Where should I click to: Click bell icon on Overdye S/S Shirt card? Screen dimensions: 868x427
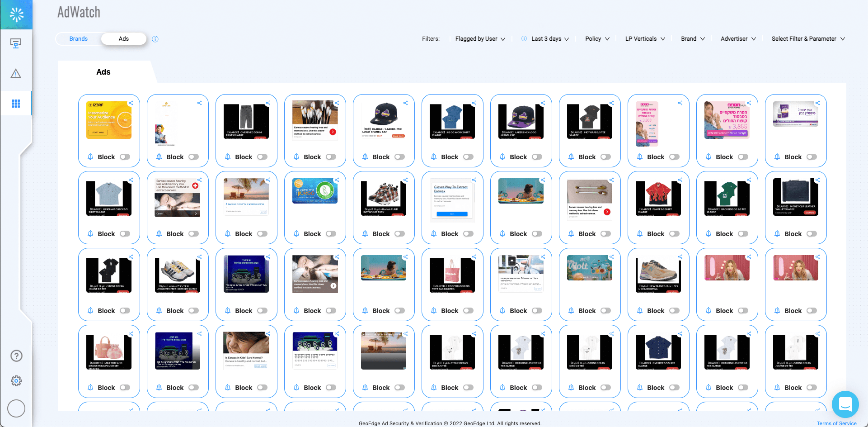coord(640,388)
